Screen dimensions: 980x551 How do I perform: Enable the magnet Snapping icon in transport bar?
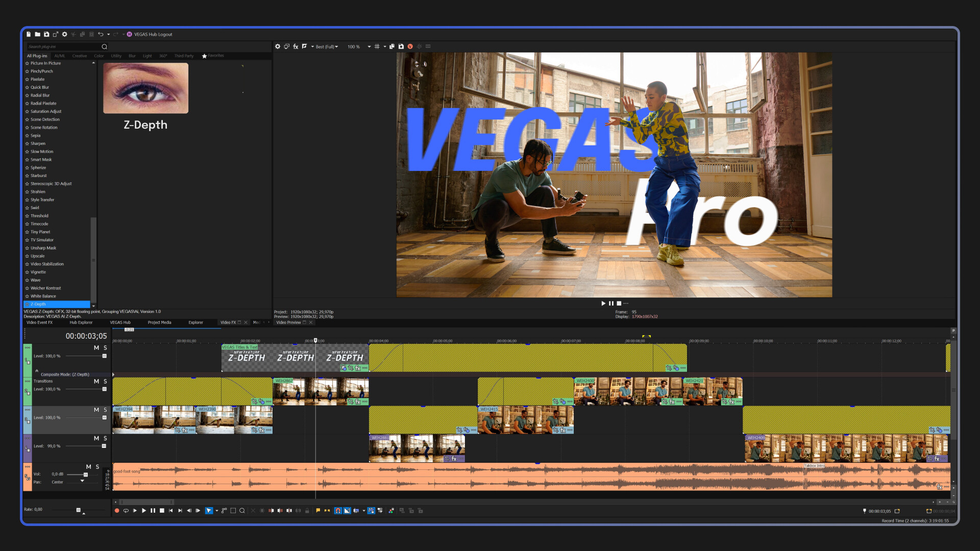click(337, 510)
